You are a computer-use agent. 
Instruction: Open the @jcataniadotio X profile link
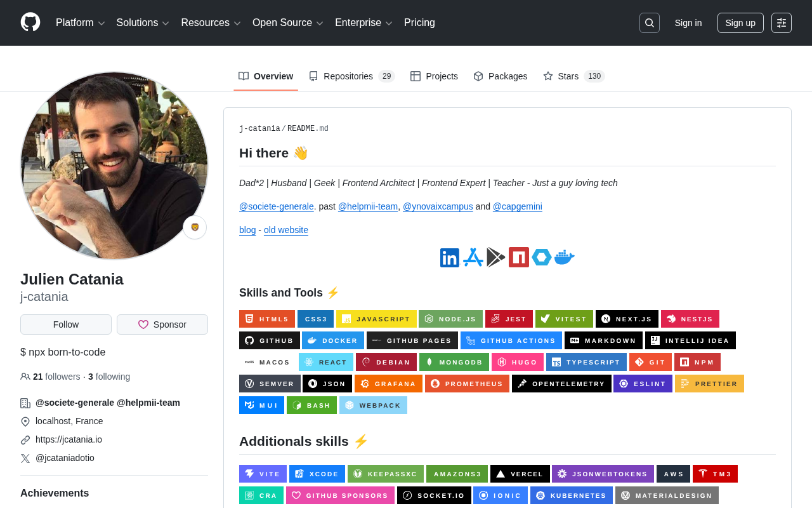65,458
